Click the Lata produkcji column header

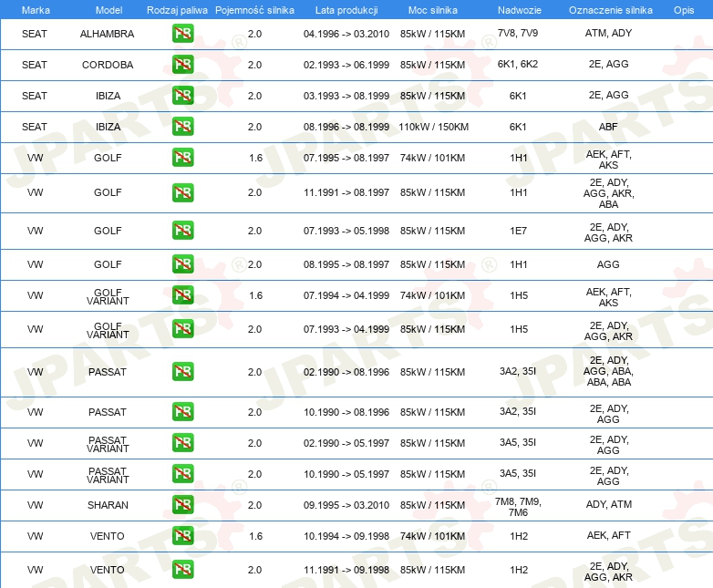[x=346, y=10]
